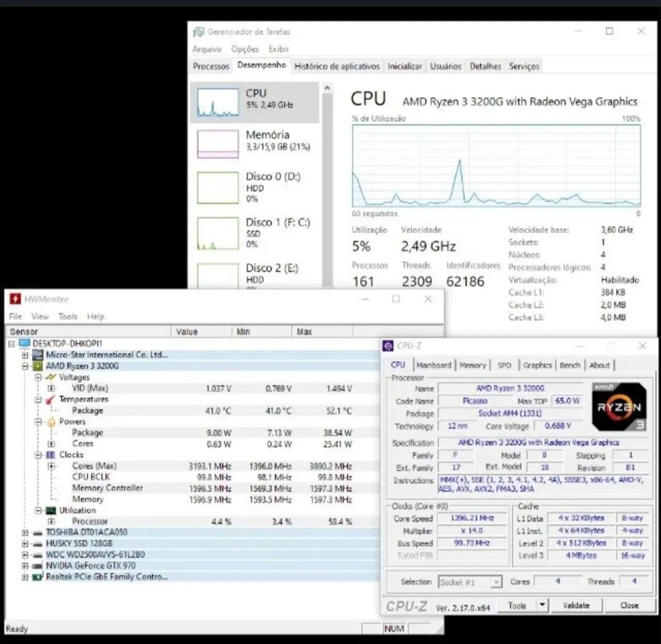This screenshot has height=644, width=661.
Task: Open the Opções menu in Task Manager
Action: click(x=245, y=49)
